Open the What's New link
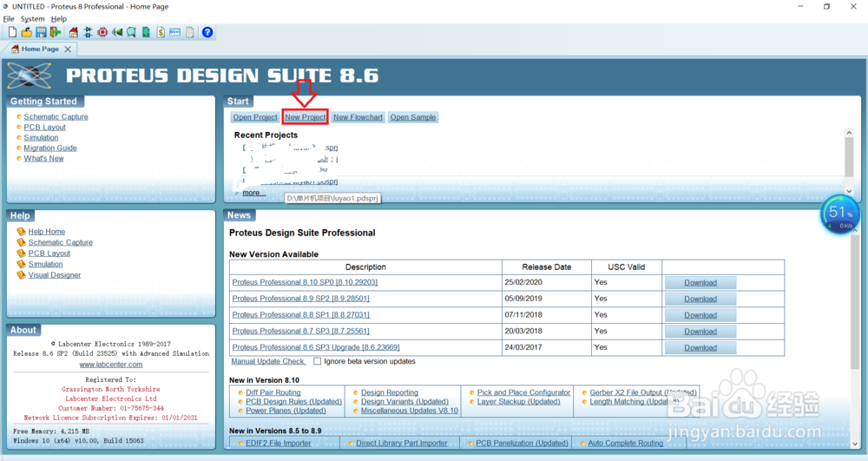The width and height of the screenshot is (868, 461). pos(43,158)
